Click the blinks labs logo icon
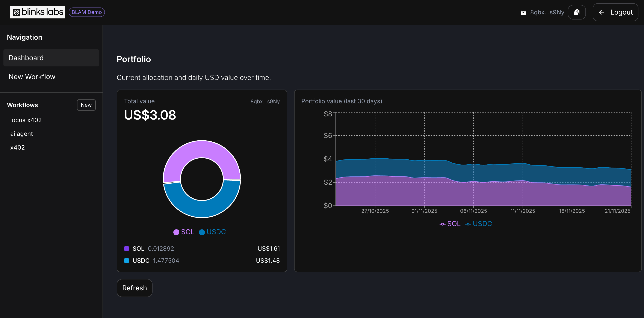This screenshot has width=644, height=318. (x=16, y=12)
